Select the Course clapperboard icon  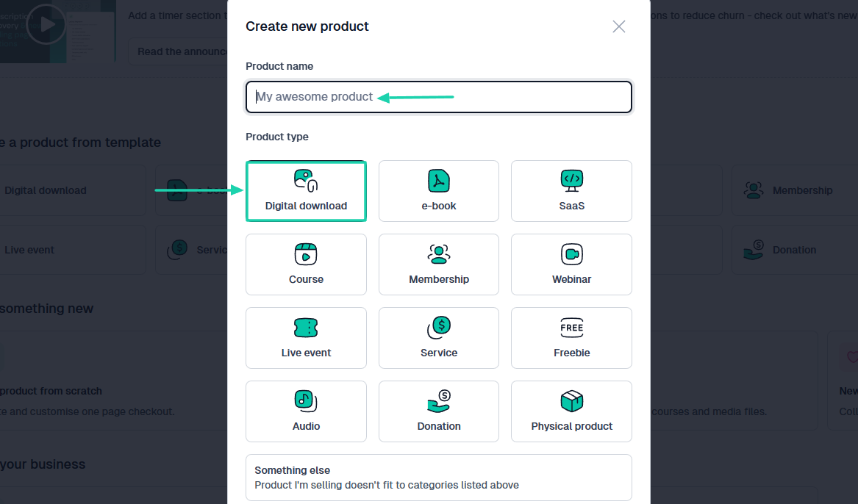pyautogui.click(x=306, y=255)
